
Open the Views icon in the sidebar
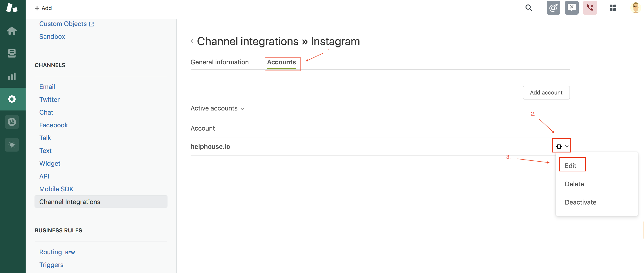12,53
